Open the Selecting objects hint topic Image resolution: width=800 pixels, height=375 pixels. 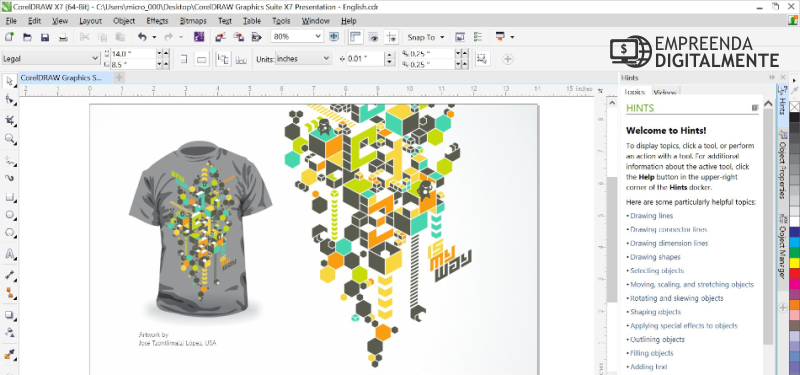[657, 271]
